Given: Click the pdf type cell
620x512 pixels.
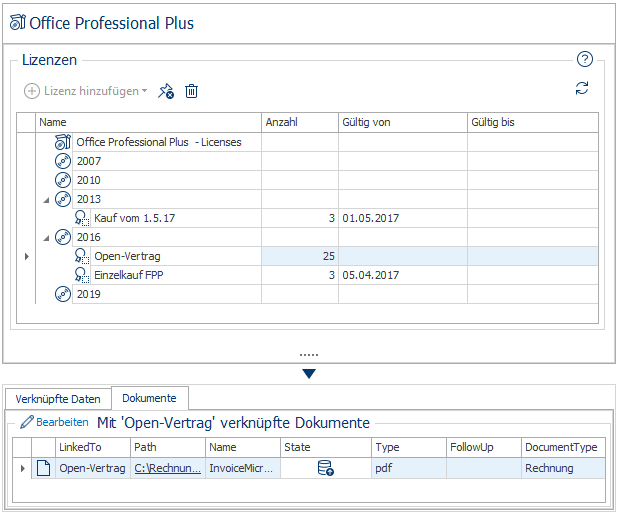Looking at the screenshot, I should pyautogui.click(x=409, y=468).
